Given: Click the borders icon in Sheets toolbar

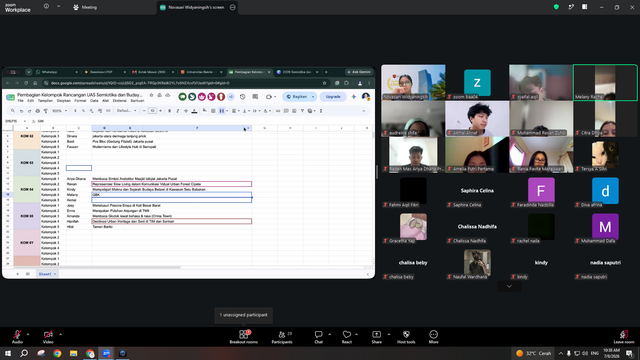Looking at the screenshot, I should [213, 111].
